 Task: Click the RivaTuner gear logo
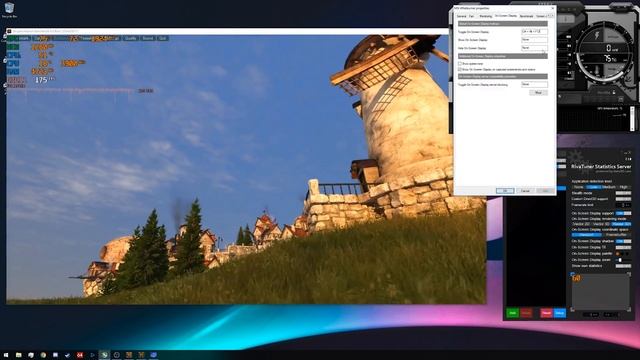(576, 157)
